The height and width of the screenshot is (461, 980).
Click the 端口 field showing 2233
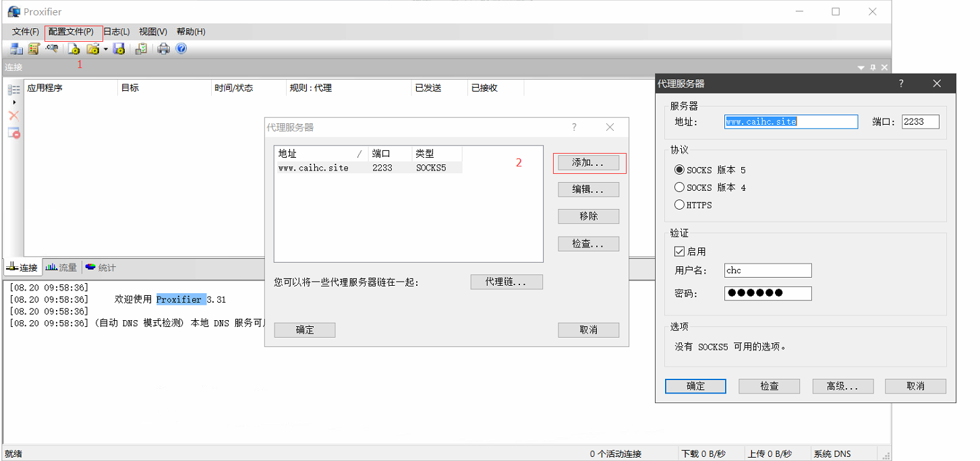click(921, 122)
